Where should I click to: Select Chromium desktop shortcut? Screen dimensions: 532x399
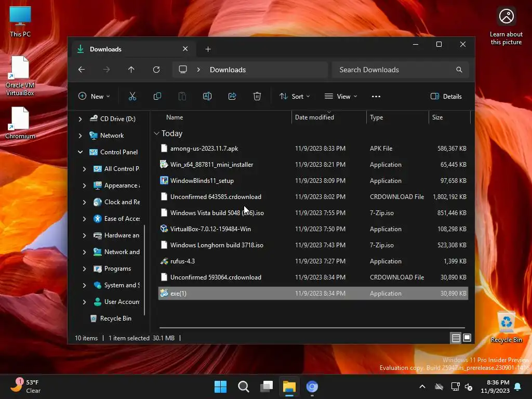coord(20,123)
